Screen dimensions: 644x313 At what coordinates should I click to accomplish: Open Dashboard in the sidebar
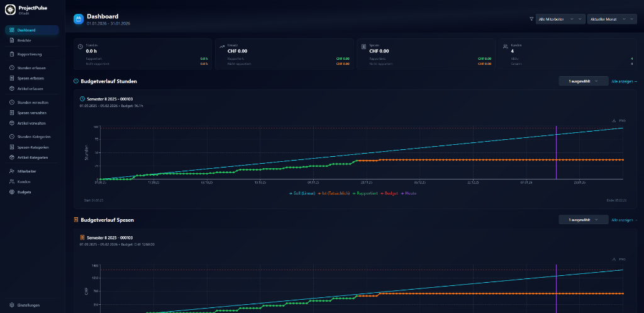click(x=31, y=30)
